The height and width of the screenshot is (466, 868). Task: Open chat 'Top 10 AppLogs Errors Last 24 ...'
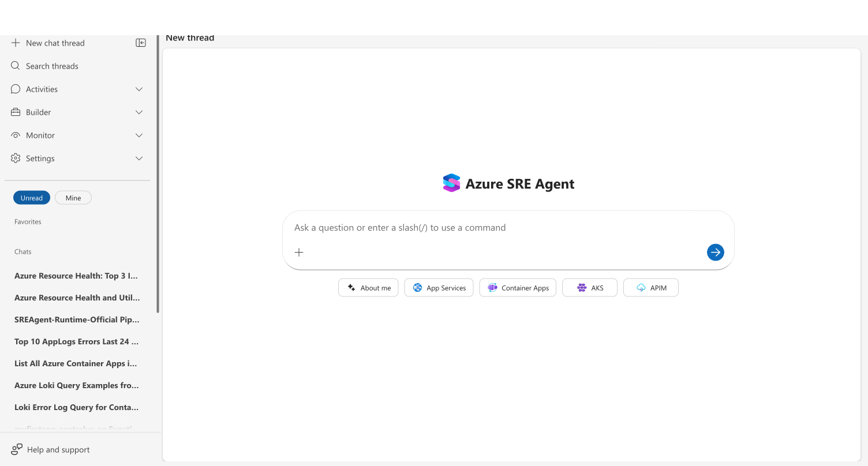point(77,341)
